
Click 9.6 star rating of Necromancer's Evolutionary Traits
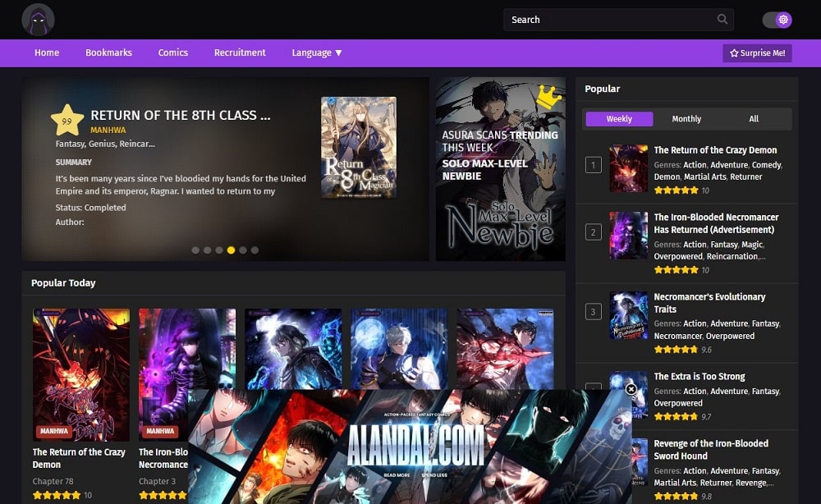click(676, 350)
